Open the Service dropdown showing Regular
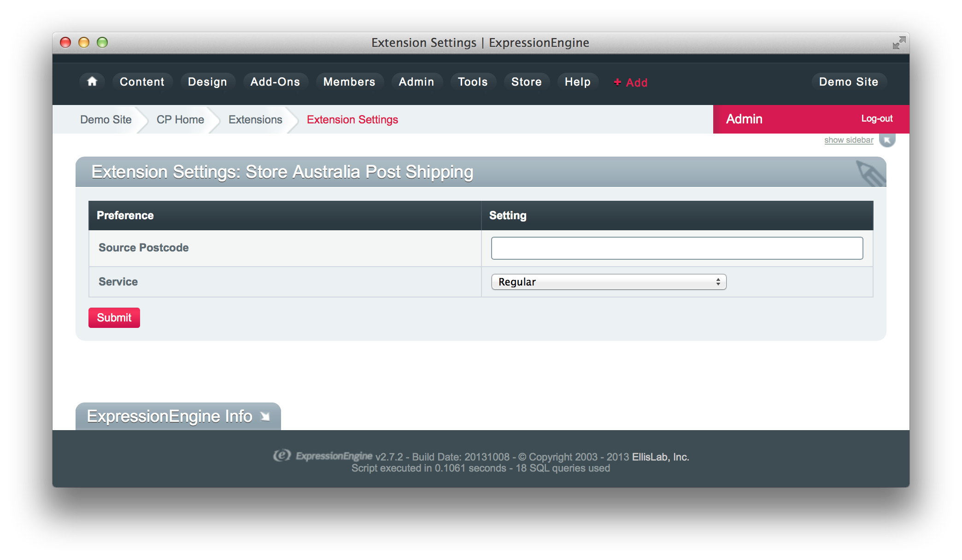Image resolution: width=962 pixels, height=560 pixels. [609, 282]
